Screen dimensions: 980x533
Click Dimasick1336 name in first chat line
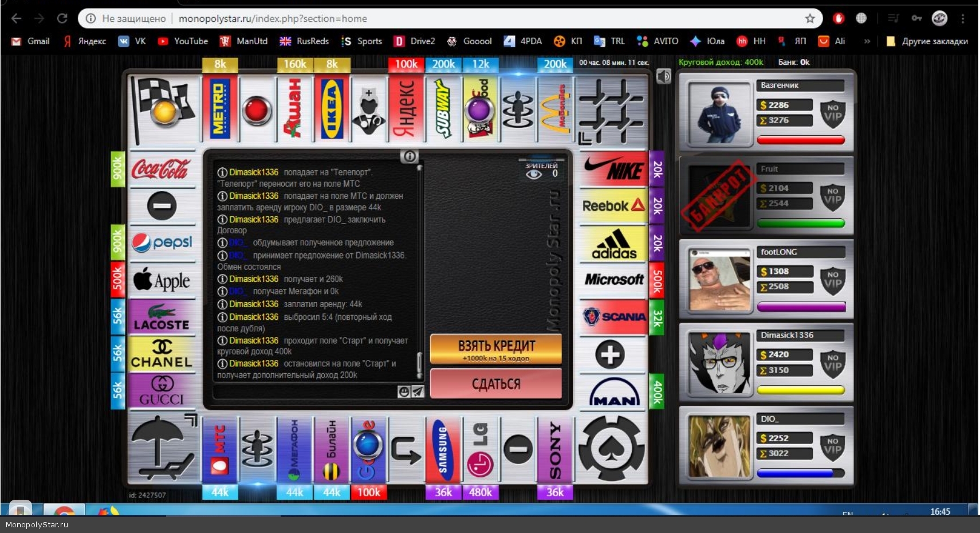click(254, 172)
